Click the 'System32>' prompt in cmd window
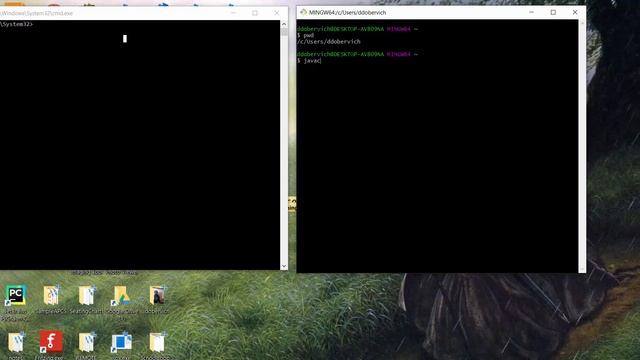This screenshot has width=640, height=360. 16,24
